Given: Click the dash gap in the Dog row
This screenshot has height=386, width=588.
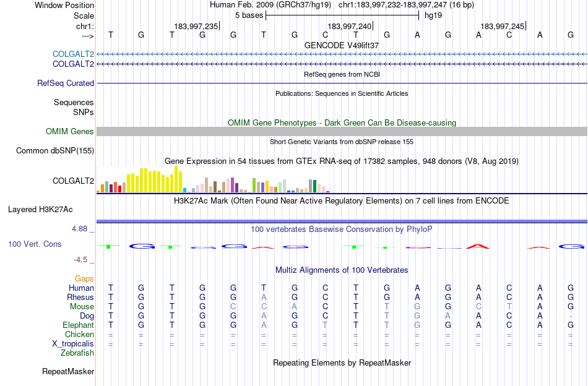Looking at the screenshot, I should [571, 316].
